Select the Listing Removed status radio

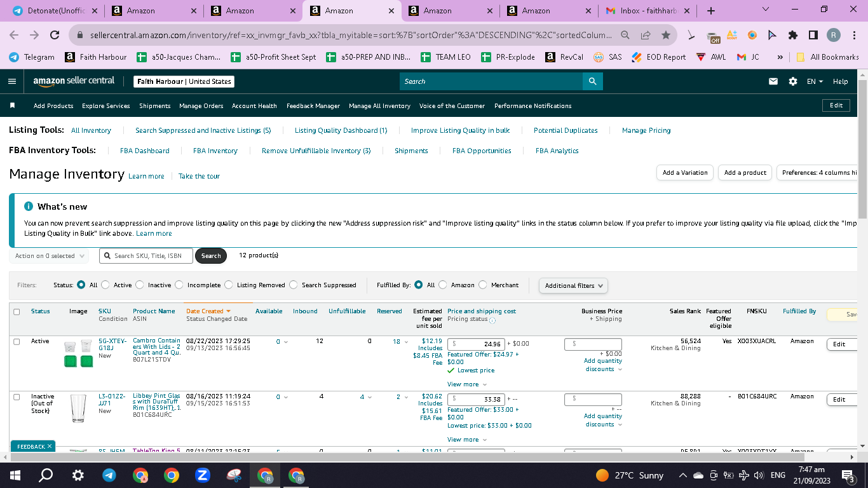229,285
